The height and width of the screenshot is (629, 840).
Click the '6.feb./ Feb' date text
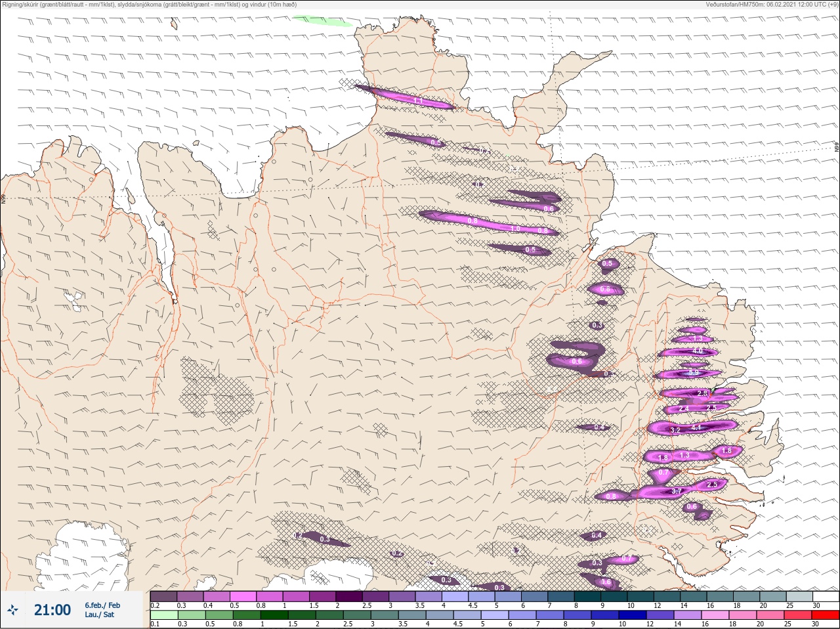[102, 605]
